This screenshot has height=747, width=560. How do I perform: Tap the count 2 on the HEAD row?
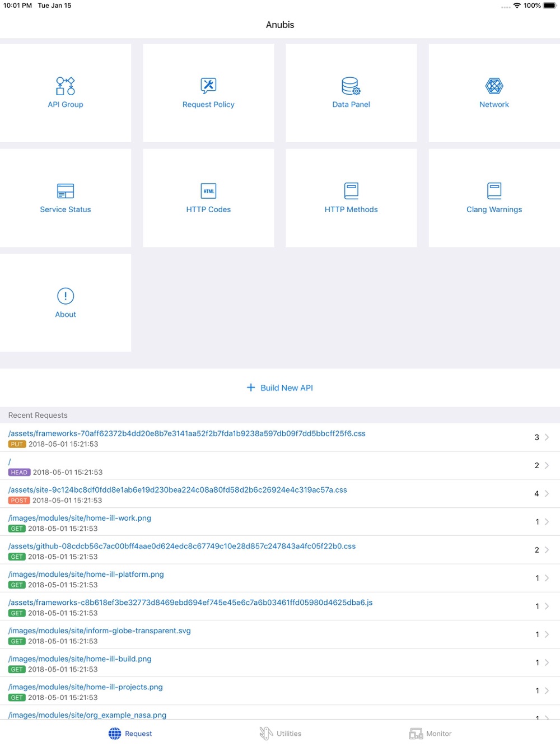tap(536, 465)
